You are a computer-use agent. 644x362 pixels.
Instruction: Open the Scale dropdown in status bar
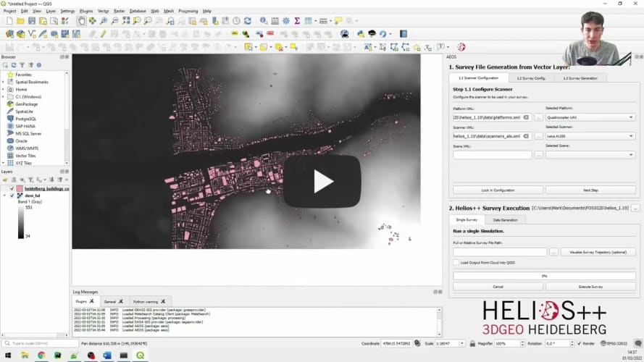coord(462,343)
